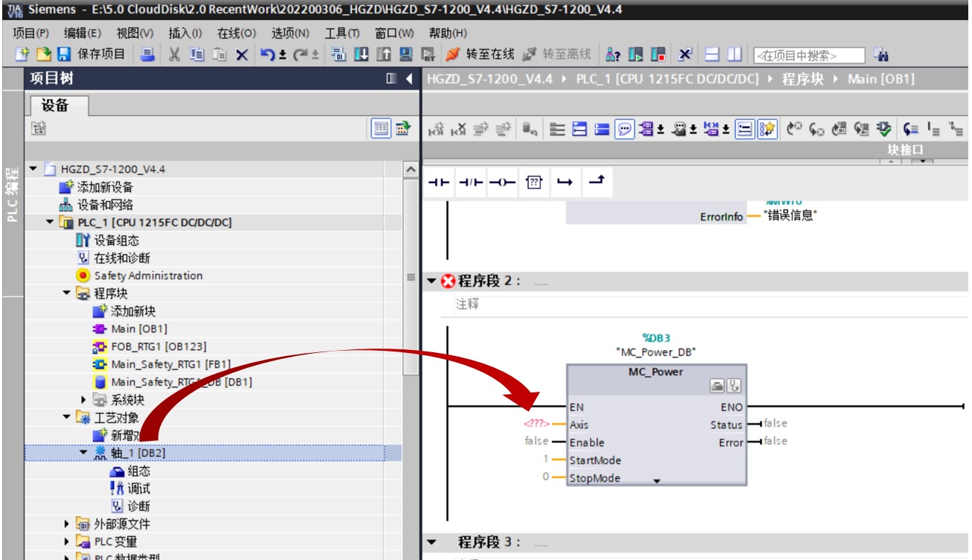Open an existing project via toolbar icon
This screenshot has width=972, height=560.
tap(45, 54)
